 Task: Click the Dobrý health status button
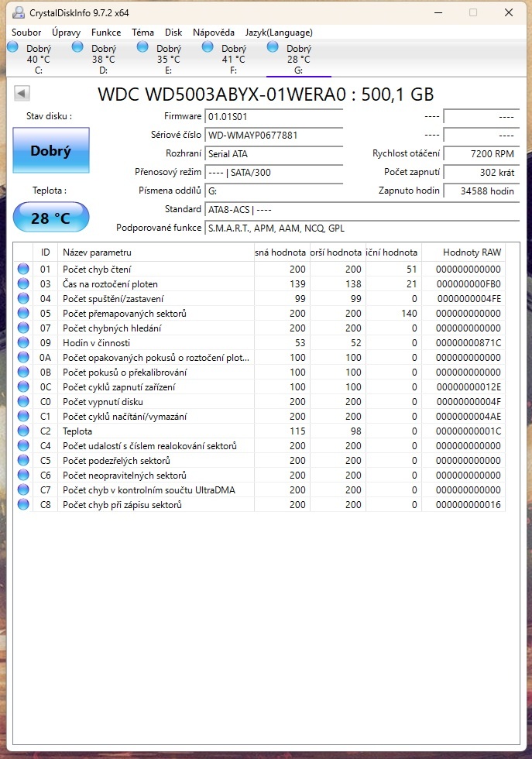[x=51, y=150]
